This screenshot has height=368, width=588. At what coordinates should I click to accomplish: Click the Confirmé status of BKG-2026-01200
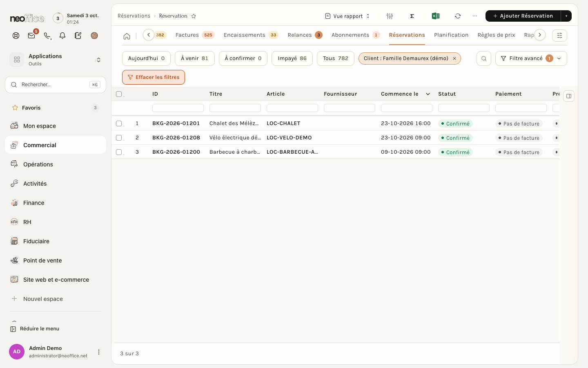[455, 152]
